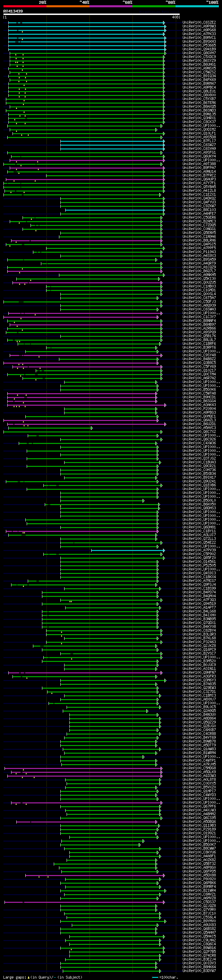
Task: Click the white query sequence bar under AV413439
Action: tap(92, 15)
